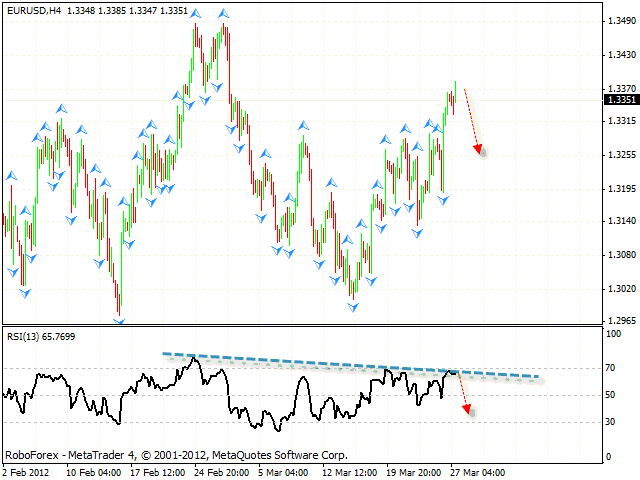Click the 19 Mar 20:00 time label
Image resolution: width=640 pixels, height=480 pixels.
point(414,473)
